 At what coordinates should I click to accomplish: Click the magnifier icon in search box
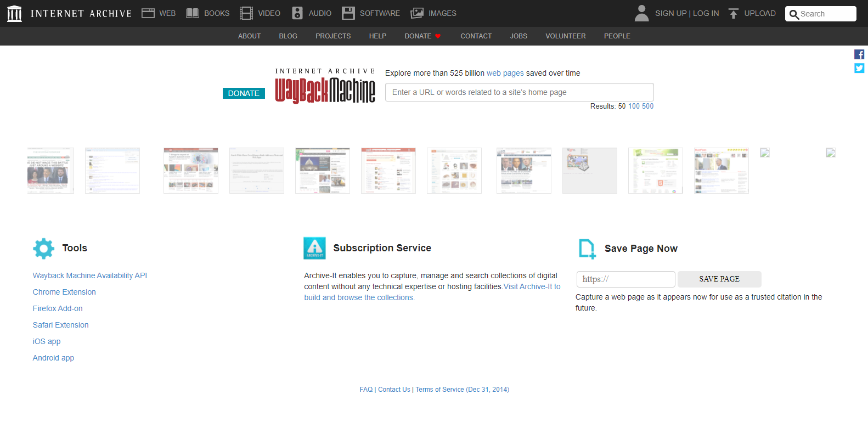click(x=794, y=14)
